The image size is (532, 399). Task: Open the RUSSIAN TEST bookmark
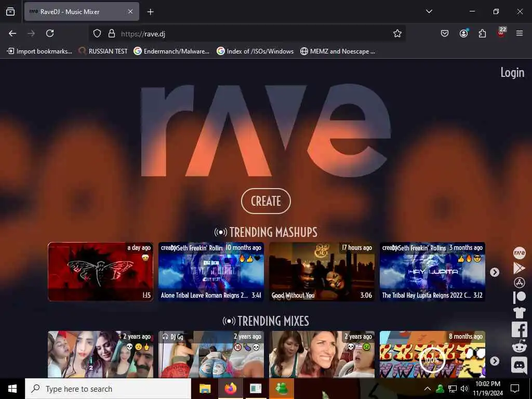[103, 51]
